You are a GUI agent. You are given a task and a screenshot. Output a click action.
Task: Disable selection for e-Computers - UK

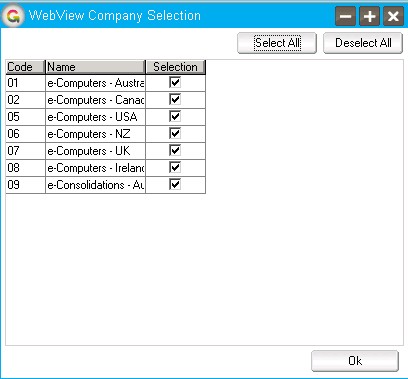(175, 150)
